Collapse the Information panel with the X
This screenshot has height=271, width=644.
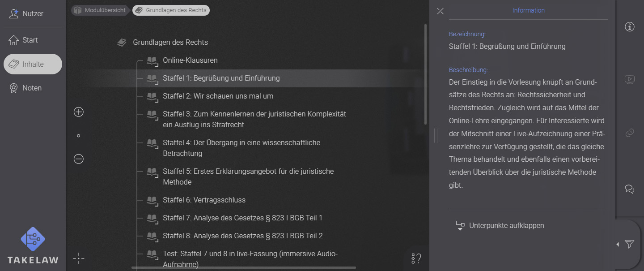(x=440, y=11)
